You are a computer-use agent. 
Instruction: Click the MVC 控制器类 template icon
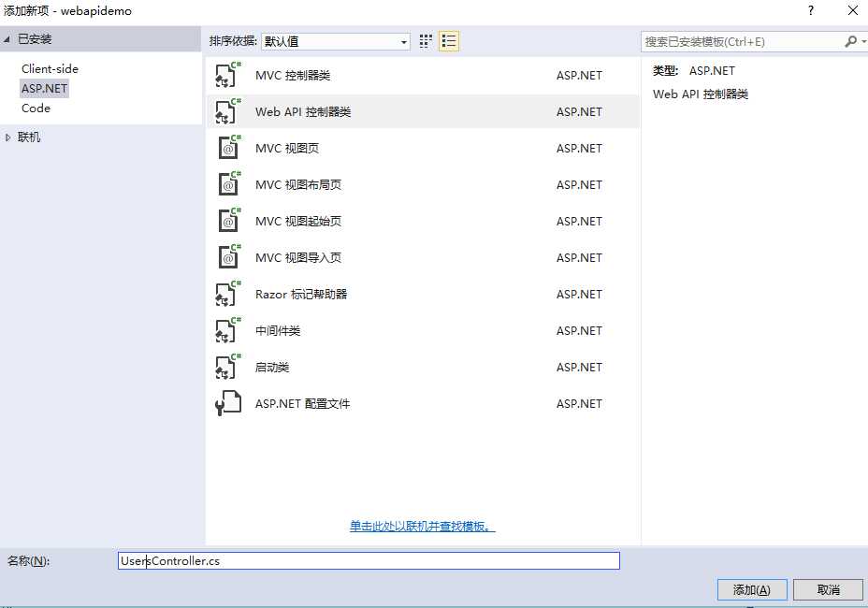pyautogui.click(x=228, y=75)
